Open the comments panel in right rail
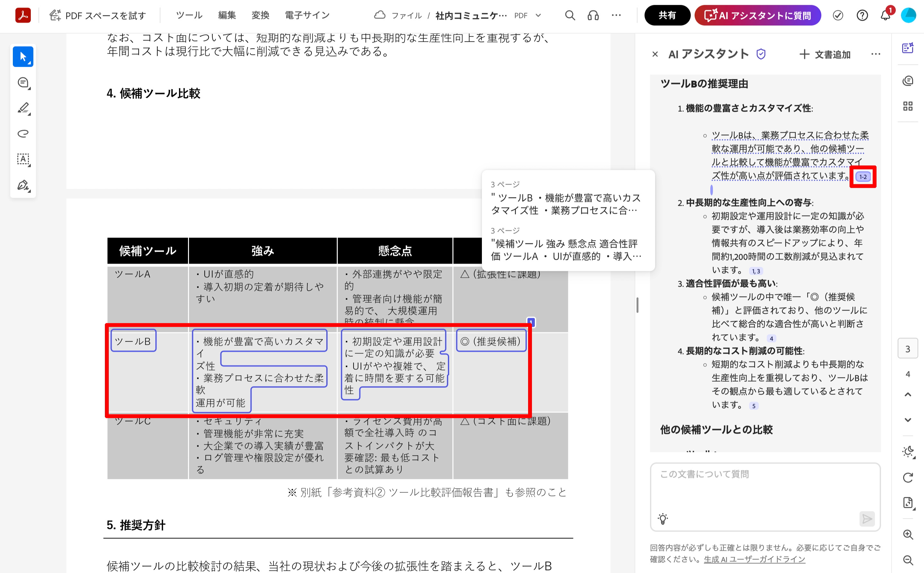Viewport: 924px width, 573px height. pos(908,81)
